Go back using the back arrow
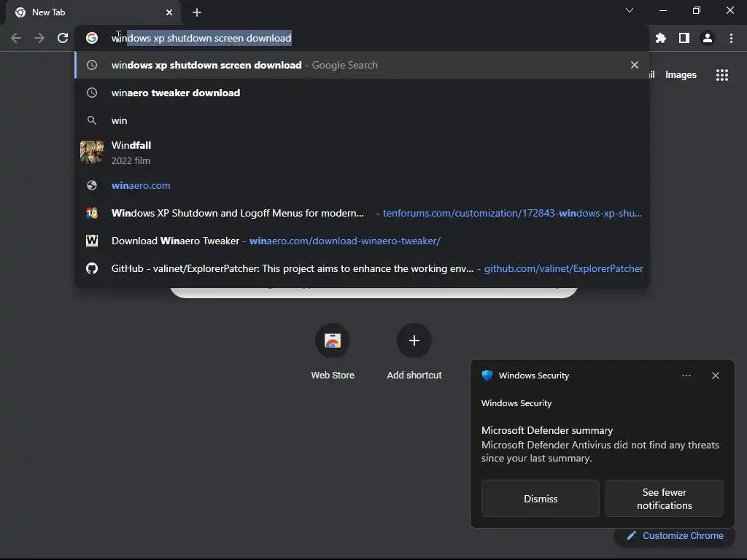This screenshot has width=747, height=560. [x=16, y=38]
